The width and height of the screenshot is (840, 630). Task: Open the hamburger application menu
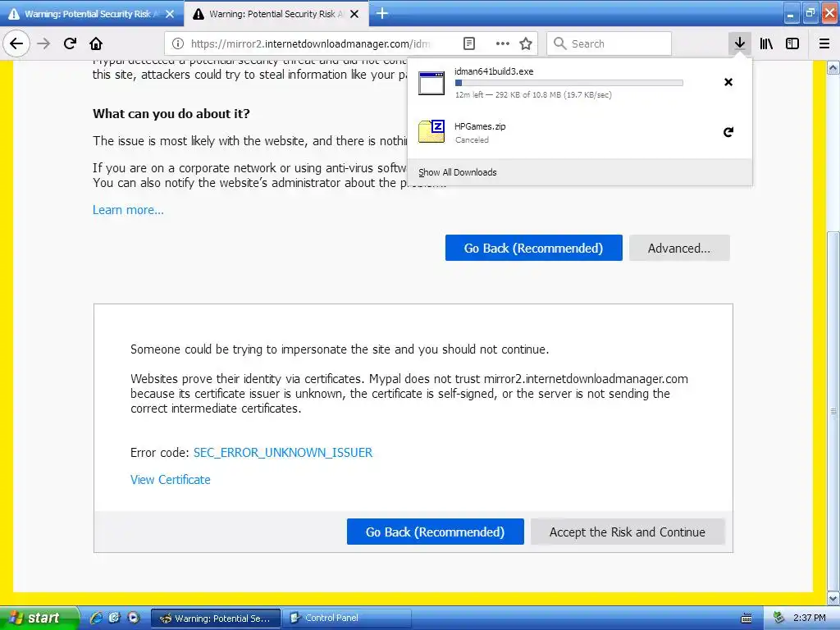click(824, 43)
